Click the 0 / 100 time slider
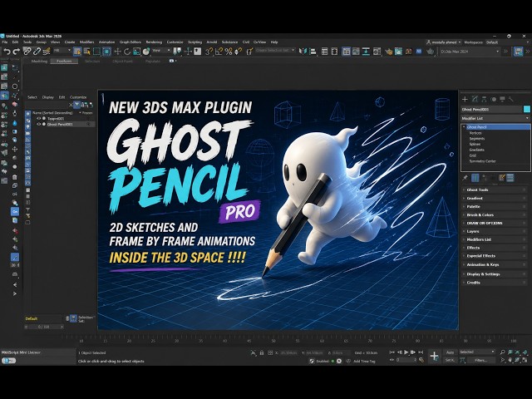Screen dimensions: 532x399 tap(44, 327)
